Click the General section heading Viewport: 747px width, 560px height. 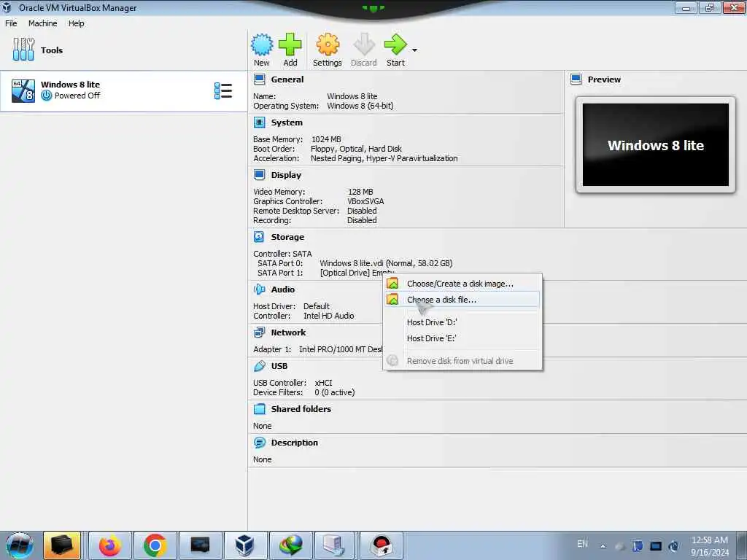[287, 79]
